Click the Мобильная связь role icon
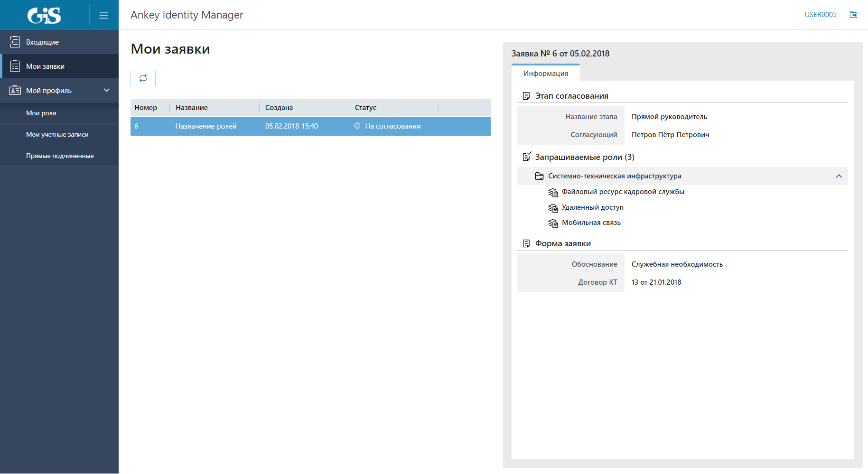 553,223
